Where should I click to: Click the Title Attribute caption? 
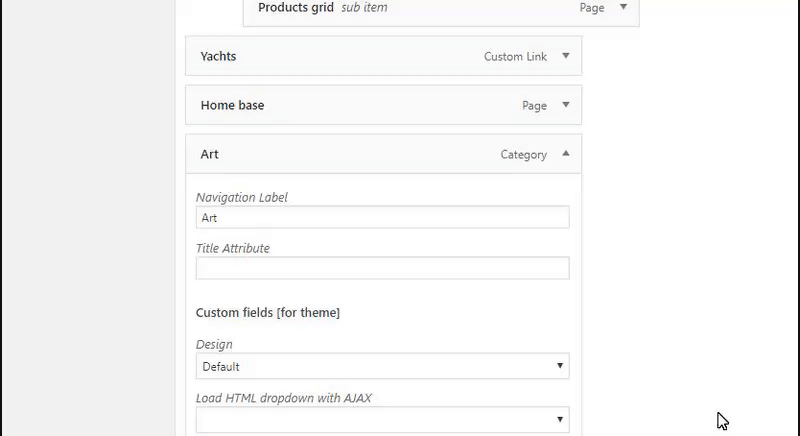pos(232,248)
